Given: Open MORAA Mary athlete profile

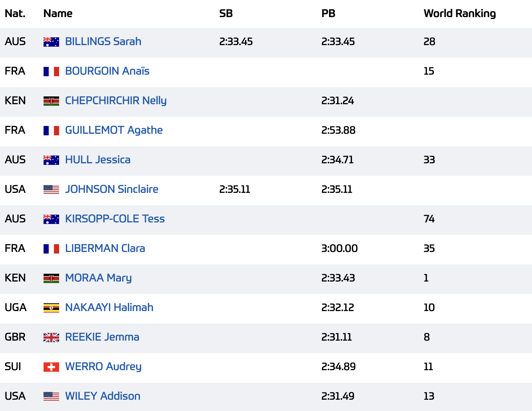Looking at the screenshot, I should (98, 278).
